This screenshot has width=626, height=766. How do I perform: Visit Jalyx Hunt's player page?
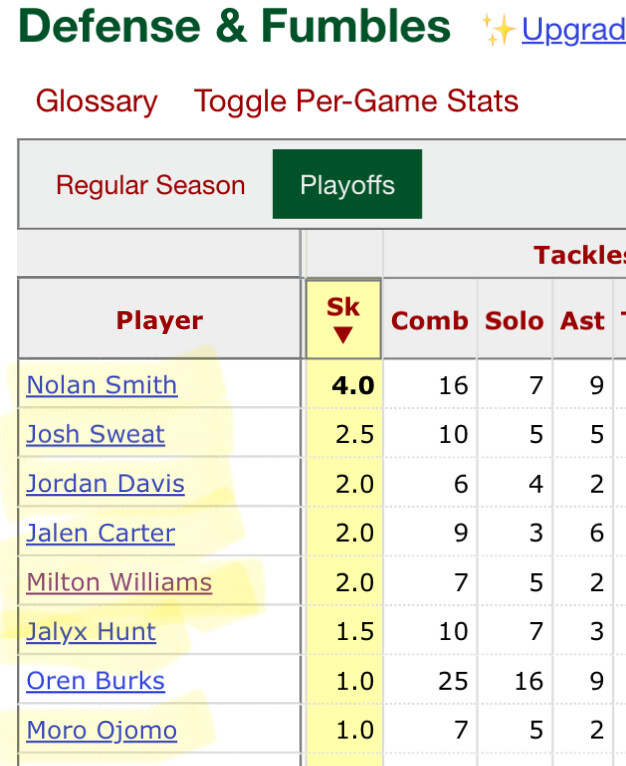91,631
